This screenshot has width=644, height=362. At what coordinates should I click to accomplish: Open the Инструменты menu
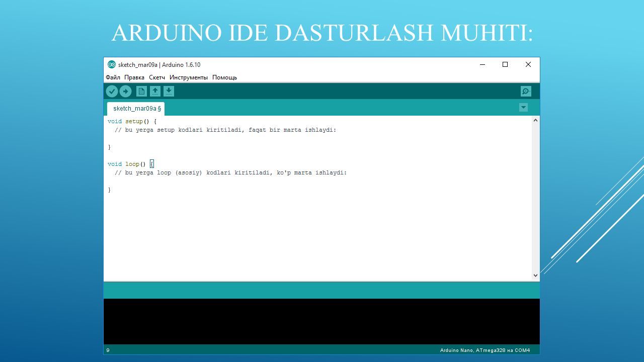(189, 77)
